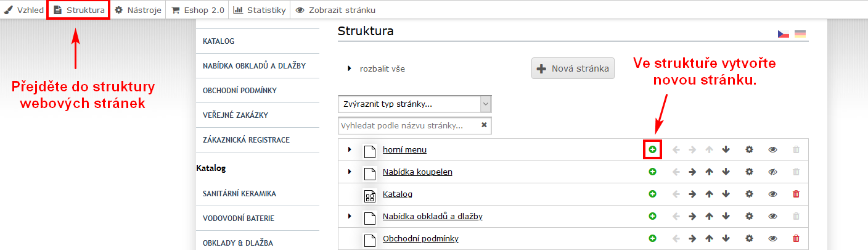Image resolution: width=868 pixels, height=250 pixels.
Task: Click the green add icon for horní menu
Action: [652, 149]
